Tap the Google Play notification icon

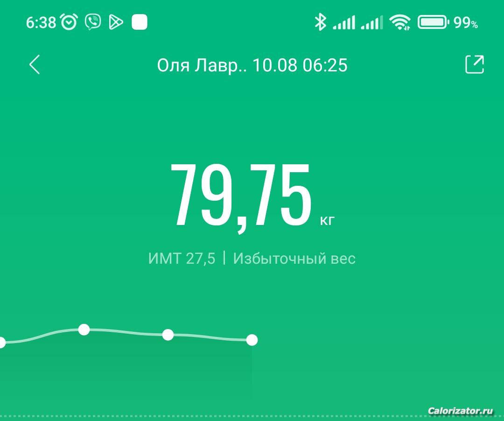point(116,22)
